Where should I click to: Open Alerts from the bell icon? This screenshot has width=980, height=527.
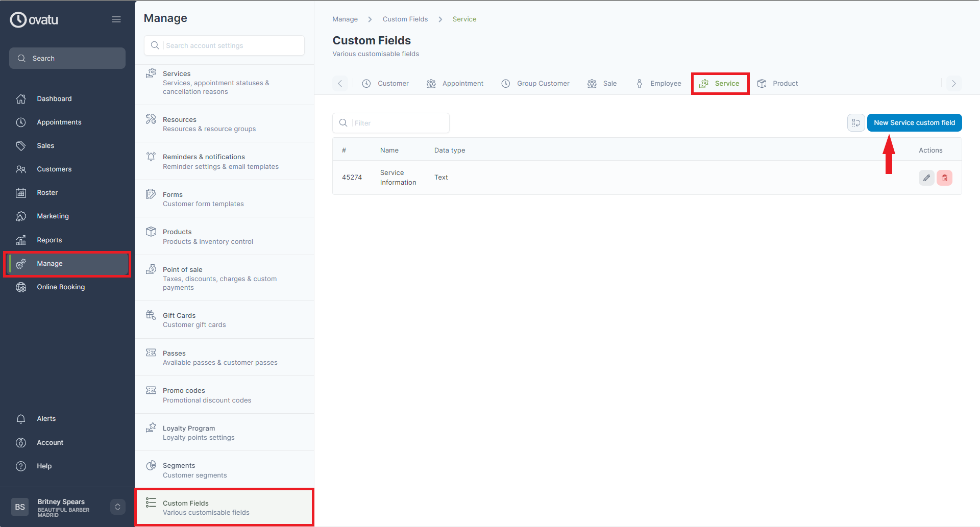(x=21, y=419)
